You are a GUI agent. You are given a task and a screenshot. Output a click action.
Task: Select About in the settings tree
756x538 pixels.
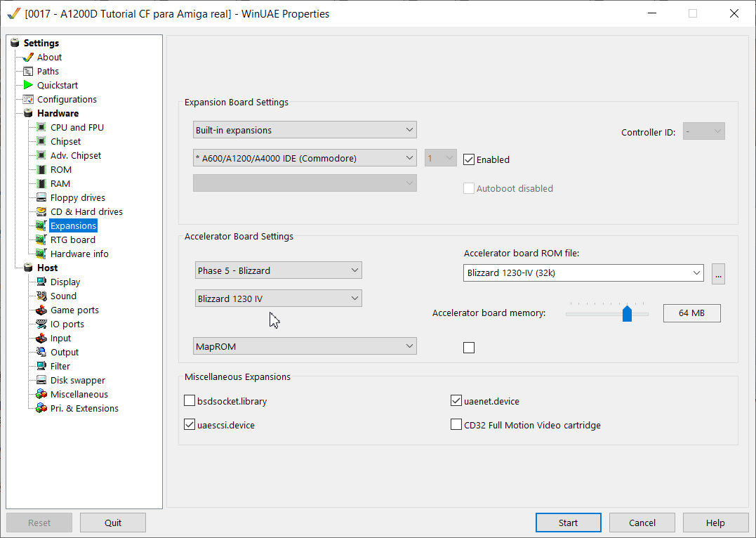tap(49, 57)
